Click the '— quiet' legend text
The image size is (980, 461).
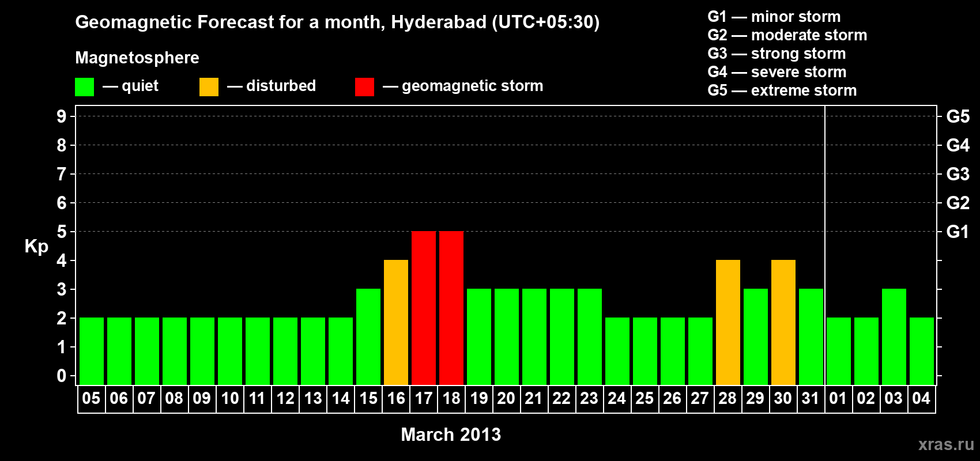pyautogui.click(x=131, y=86)
